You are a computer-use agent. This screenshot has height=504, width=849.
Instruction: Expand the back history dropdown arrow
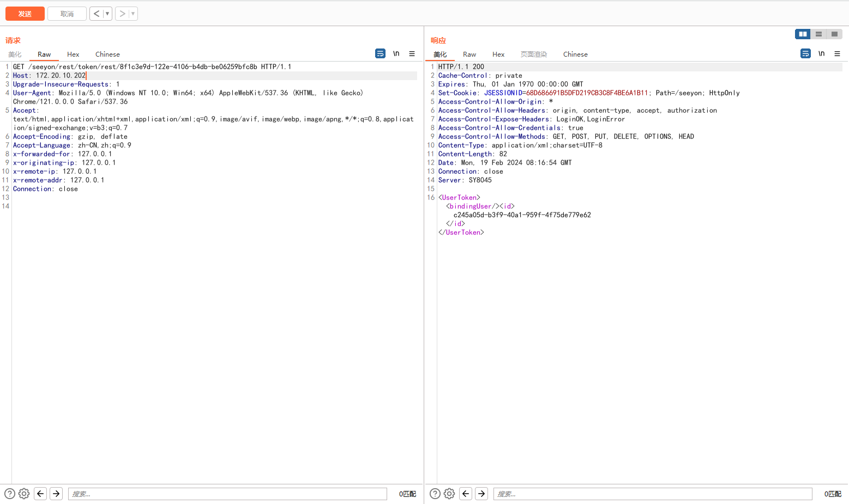(107, 14)
